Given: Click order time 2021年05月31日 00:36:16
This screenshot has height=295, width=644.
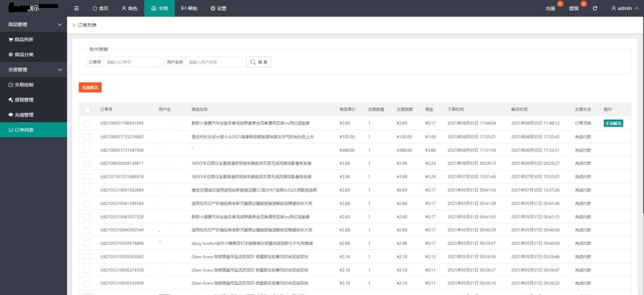Looking at the screenshot, I should pos(472,283).
